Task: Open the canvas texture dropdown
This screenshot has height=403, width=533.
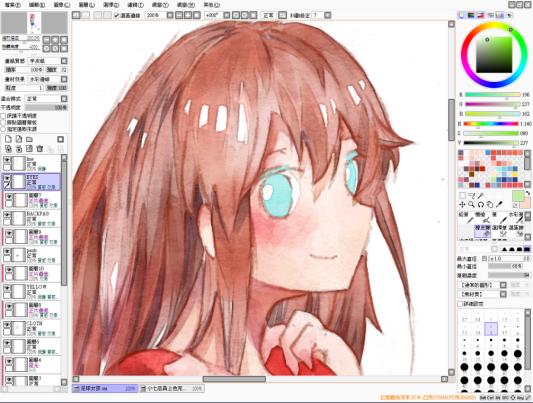Action: click(x=64, y=61)
